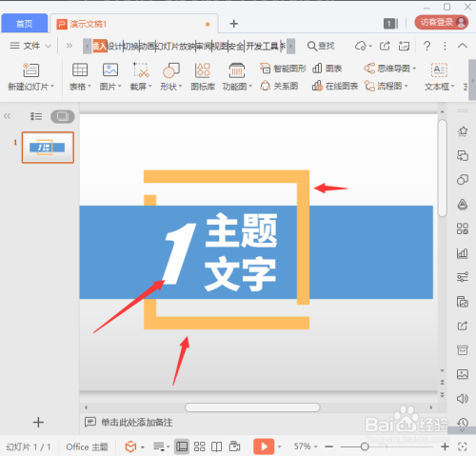Click the guest login button

tap(442, 22)
